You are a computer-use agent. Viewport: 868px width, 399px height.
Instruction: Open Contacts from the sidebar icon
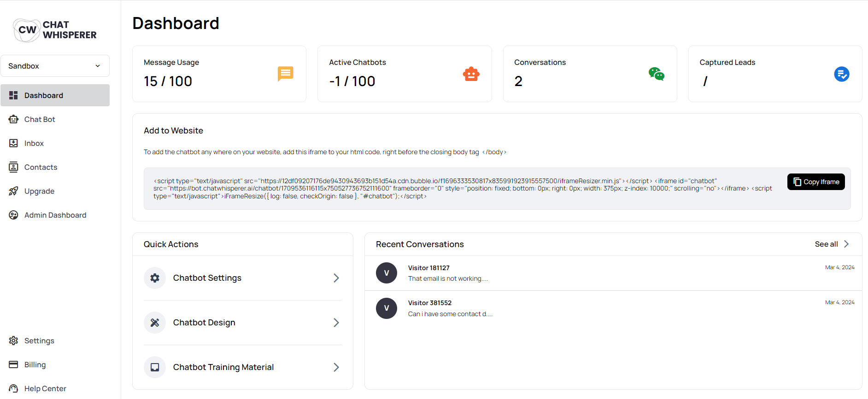(13, 167)
